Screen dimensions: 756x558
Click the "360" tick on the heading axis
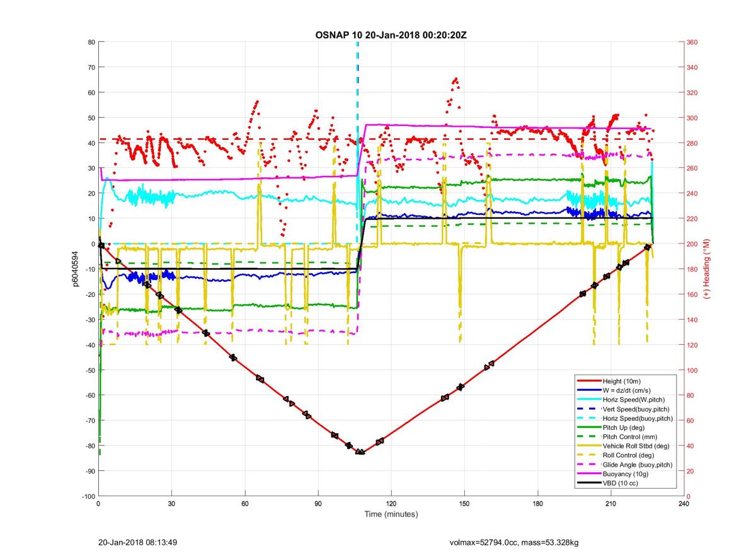(x=692, y=42)
